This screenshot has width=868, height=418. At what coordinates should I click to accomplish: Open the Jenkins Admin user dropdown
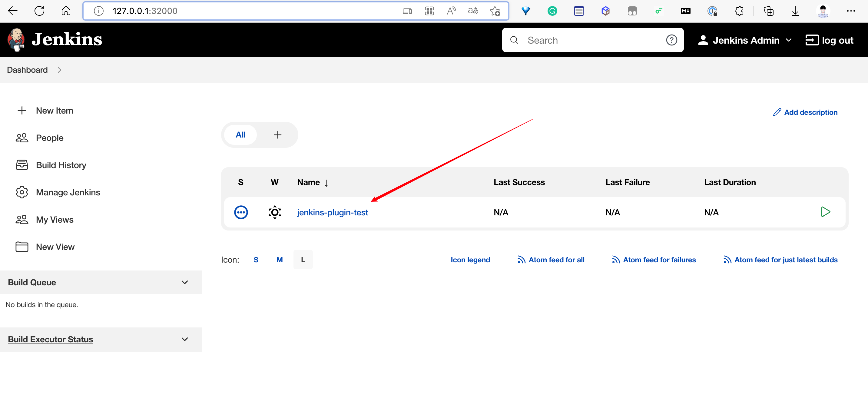[788, 40]
